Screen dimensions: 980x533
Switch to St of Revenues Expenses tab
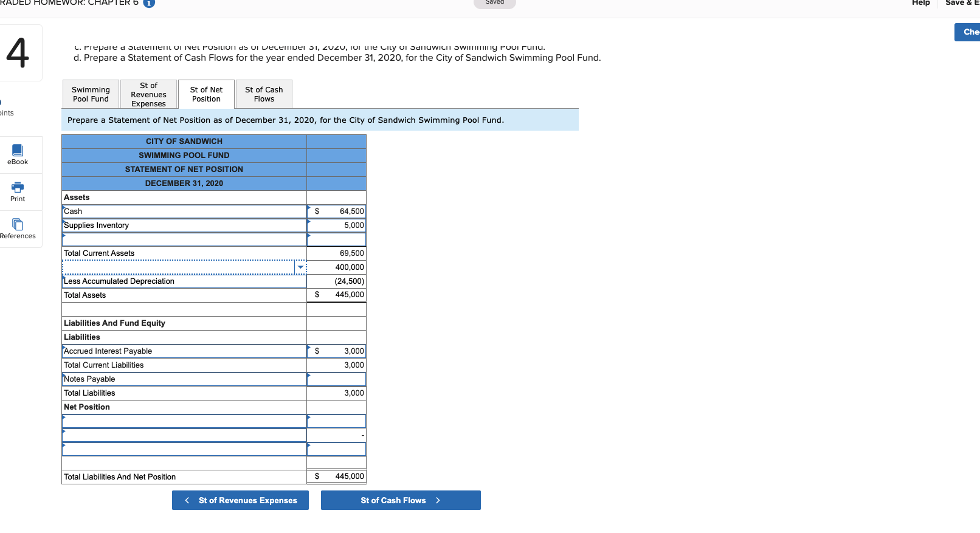tap(148, 94)
